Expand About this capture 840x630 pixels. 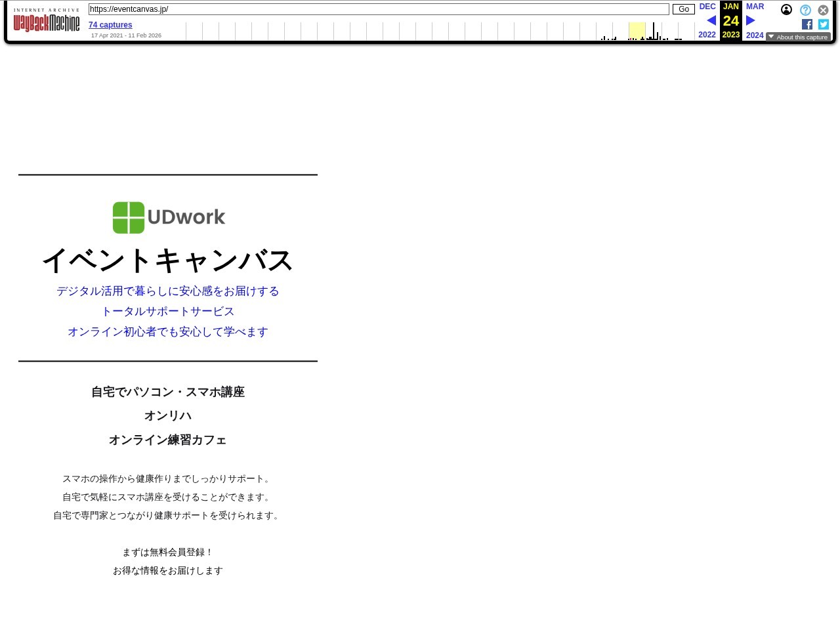click(798, 37)
